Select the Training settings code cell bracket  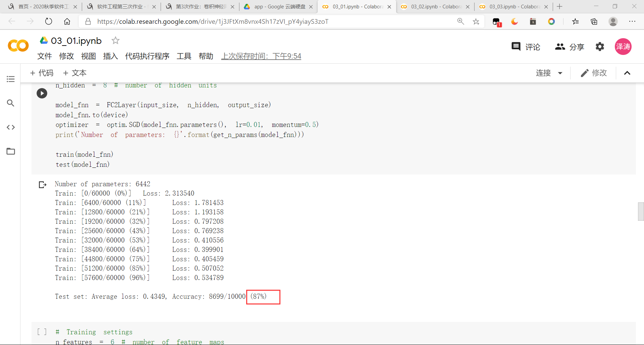(x=42, y=332)
